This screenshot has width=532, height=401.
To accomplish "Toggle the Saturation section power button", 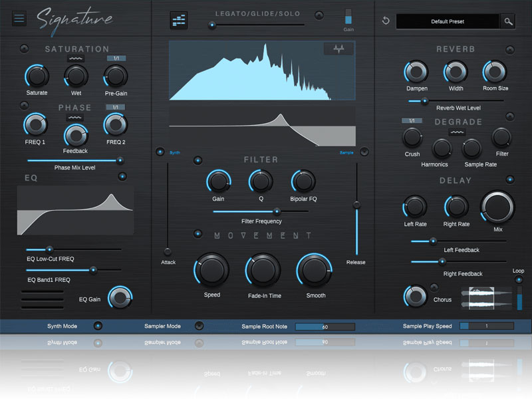I will tap(25, 49).
